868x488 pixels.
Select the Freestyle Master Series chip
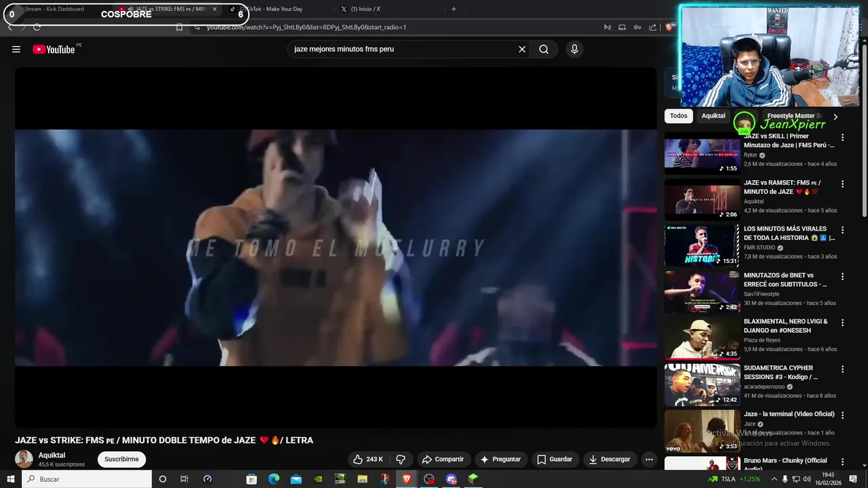click(x=793, y=116)
